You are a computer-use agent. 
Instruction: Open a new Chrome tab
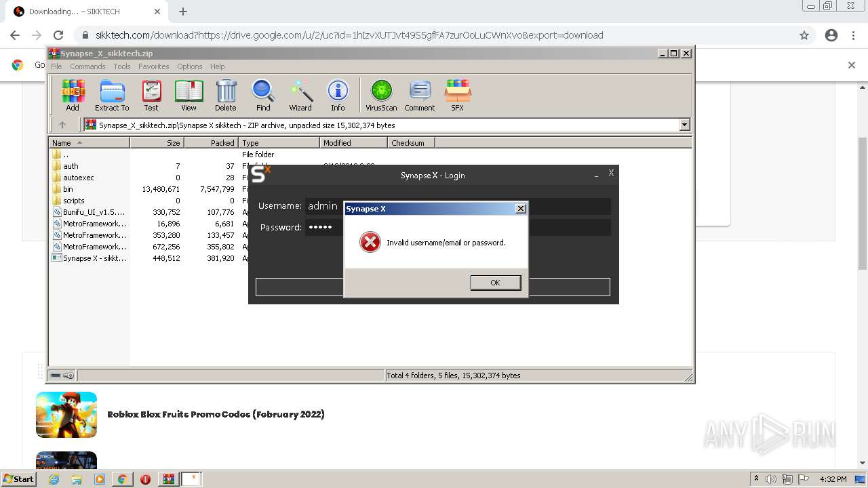183,12
